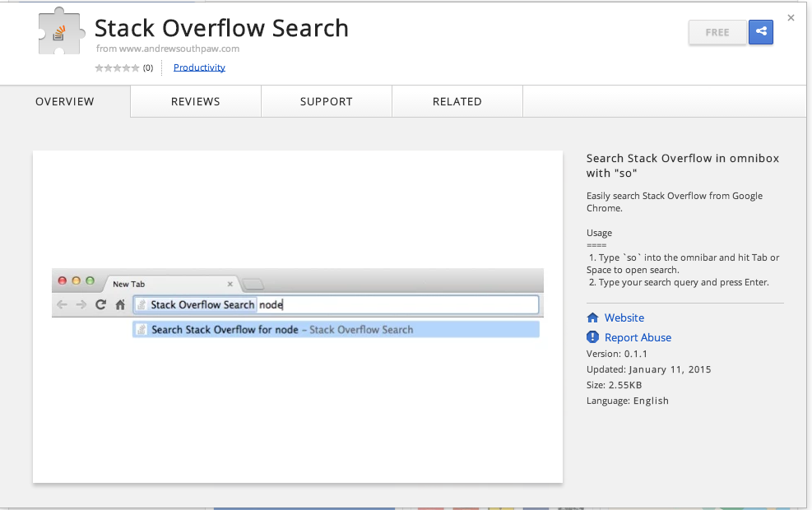Click the blue share icon button
This screenshot has width=812, height=510.
pos(761,32)
